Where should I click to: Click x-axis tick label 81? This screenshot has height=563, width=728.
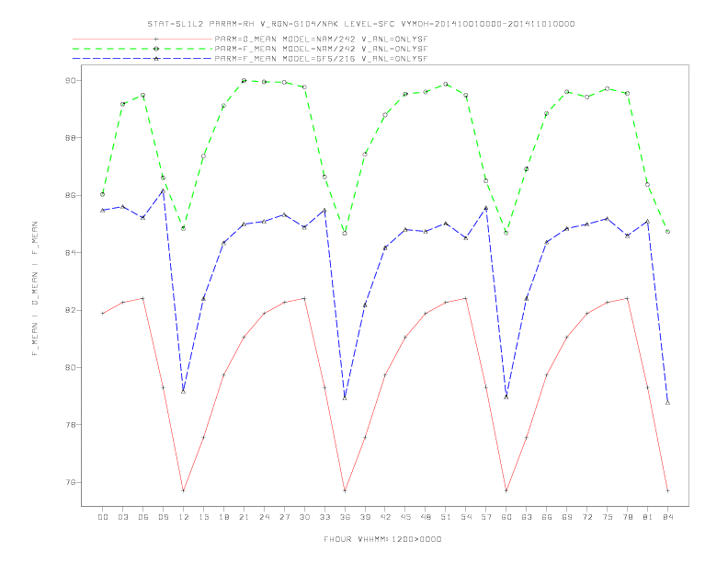[x=648, y=517]
